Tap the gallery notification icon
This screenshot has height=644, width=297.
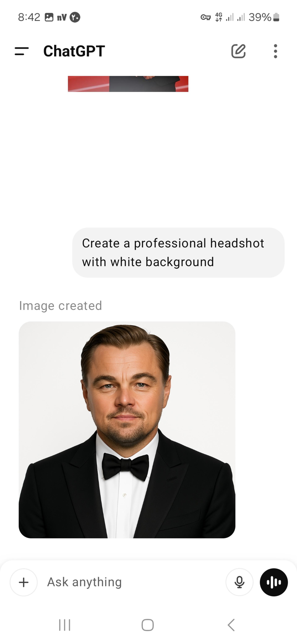49,17
